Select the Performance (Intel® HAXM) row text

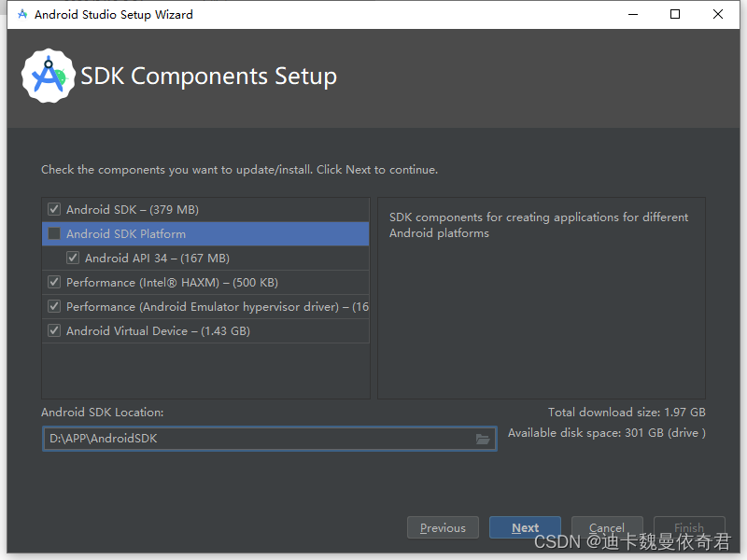click(x=172, y=283)
